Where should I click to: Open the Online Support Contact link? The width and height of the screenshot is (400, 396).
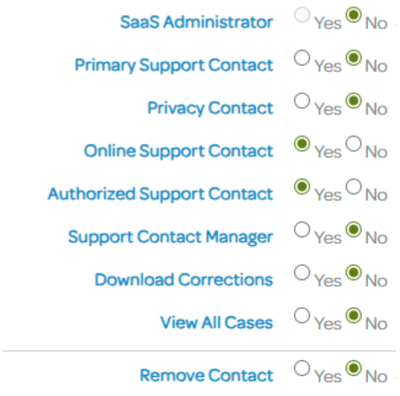(178, 151)
